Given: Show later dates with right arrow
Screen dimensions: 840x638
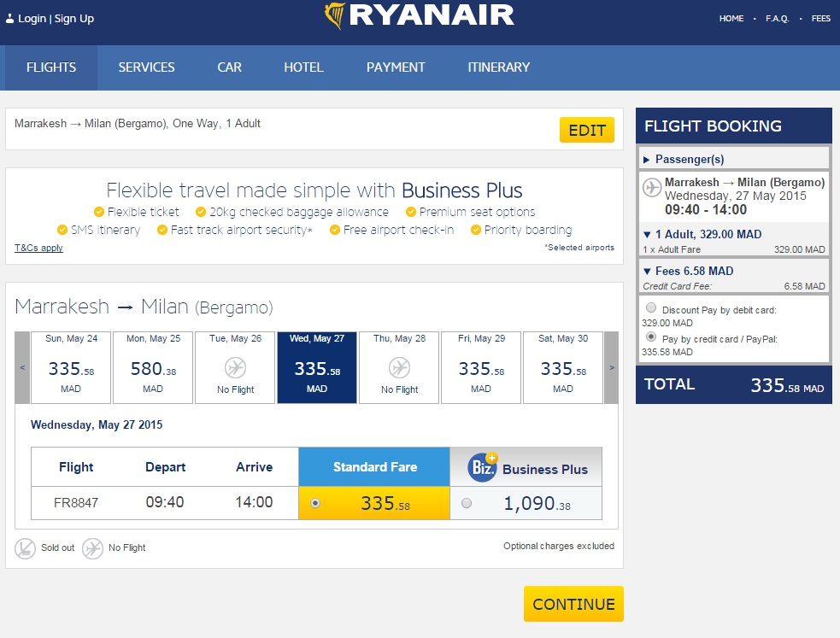Looking at the screenshot, I should pos(612,368).
